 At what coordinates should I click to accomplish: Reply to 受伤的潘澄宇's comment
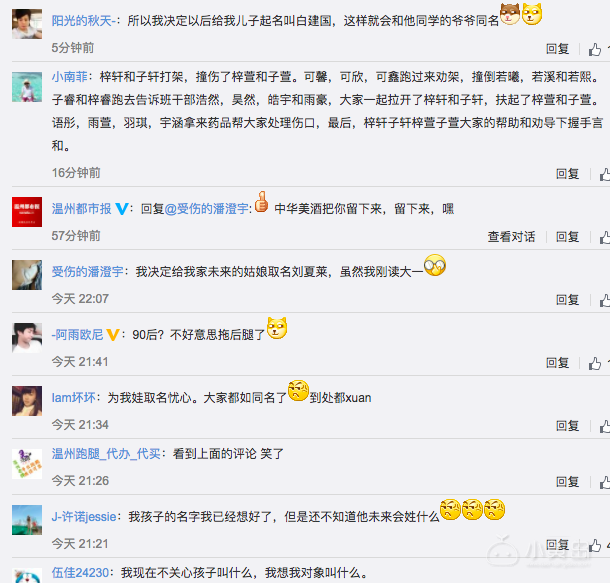coord(567,299)
